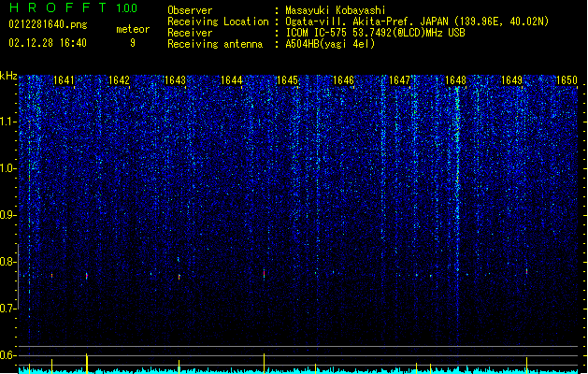Click the 0.9 frequency axis label
This screenshot has height=374, width=588.
pos(8,215)
